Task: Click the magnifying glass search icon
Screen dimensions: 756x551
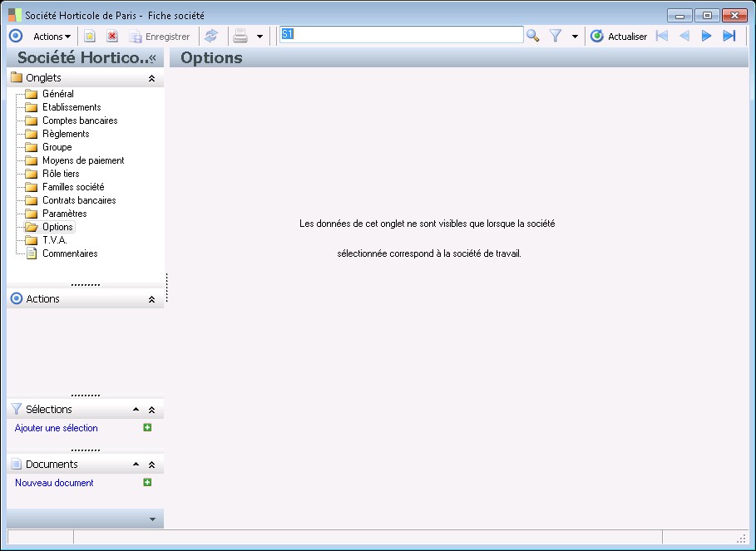Action: click(533, 36)
